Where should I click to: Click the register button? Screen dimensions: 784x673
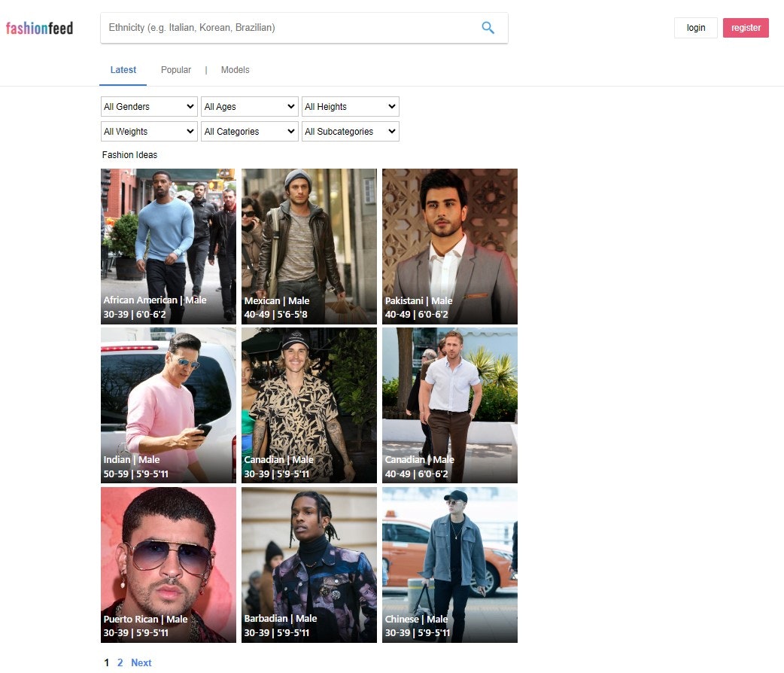pos(746,27)
